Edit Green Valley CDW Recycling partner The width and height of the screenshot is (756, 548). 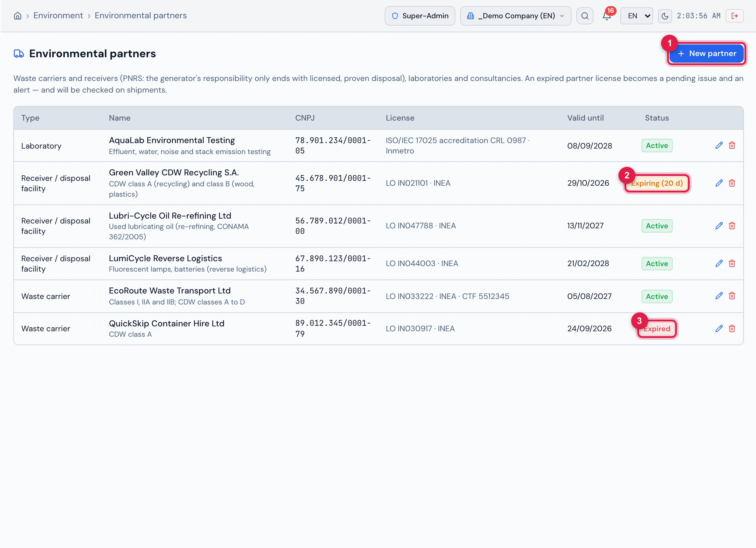pos(719,183)
